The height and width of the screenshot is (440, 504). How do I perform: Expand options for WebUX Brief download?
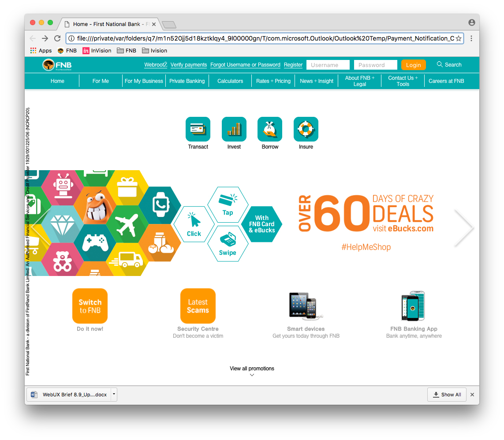[114, 394]
